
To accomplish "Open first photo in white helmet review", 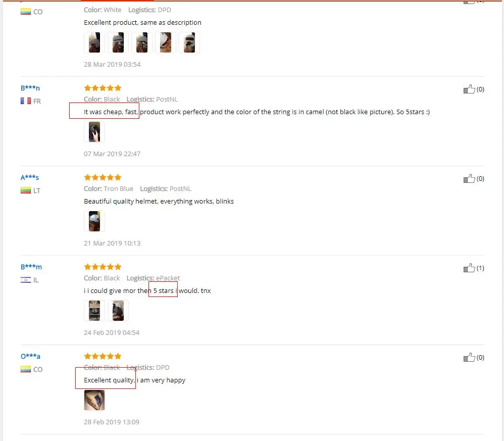I will click(94, 42).
